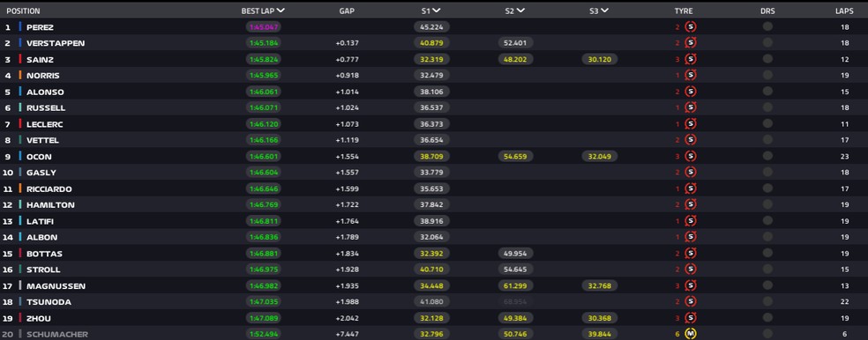
Task: Click Hamilton's soft tyre icon
Action: (691, 204)
